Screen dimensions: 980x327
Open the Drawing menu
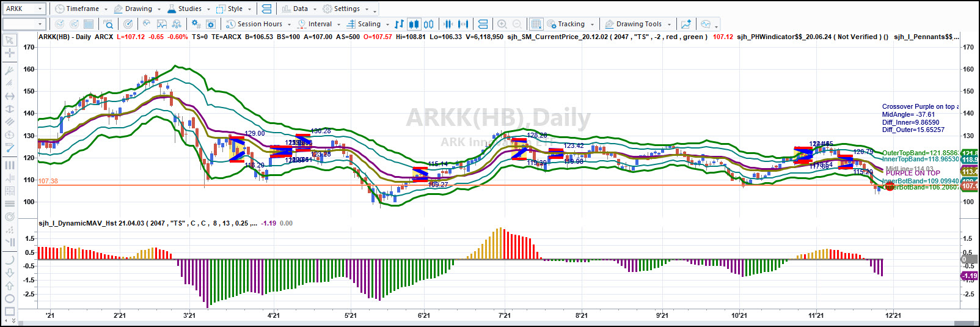(x=137, y=9)
